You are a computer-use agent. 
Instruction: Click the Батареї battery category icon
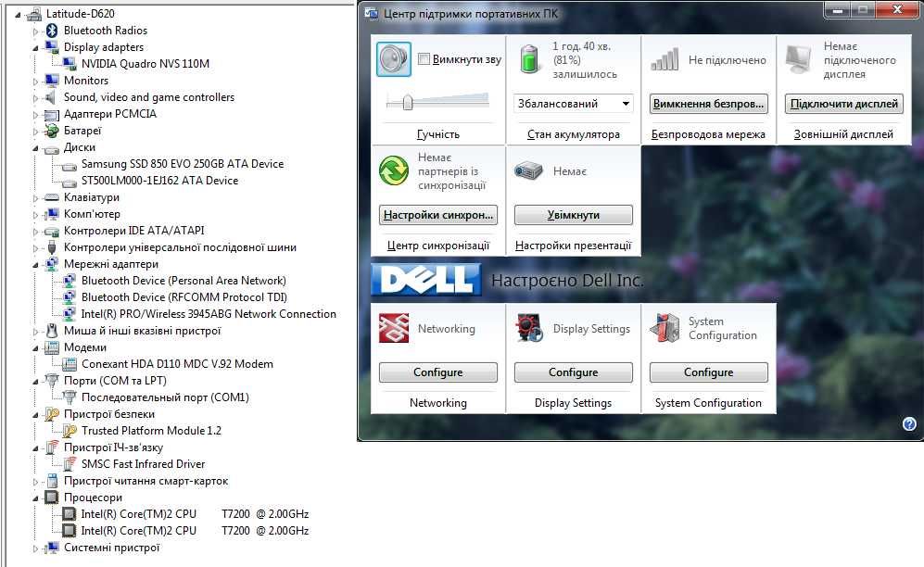click(52, 131)
